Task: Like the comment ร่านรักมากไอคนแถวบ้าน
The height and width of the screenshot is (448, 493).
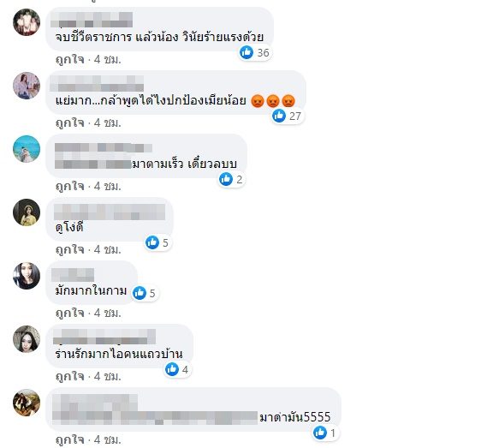Action: point(70,376)
